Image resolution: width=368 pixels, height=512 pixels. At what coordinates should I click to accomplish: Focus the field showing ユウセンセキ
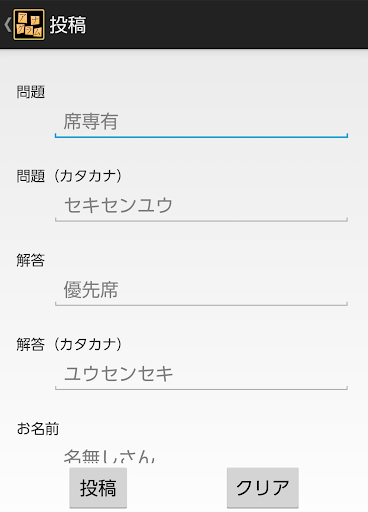[x=201, y=374]
